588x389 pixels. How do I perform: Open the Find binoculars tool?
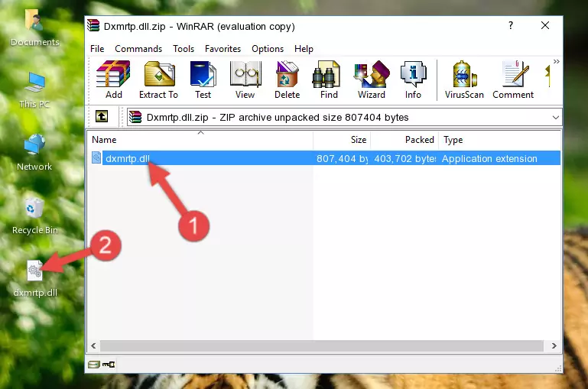pyautogui.click(x=329, y=79)
